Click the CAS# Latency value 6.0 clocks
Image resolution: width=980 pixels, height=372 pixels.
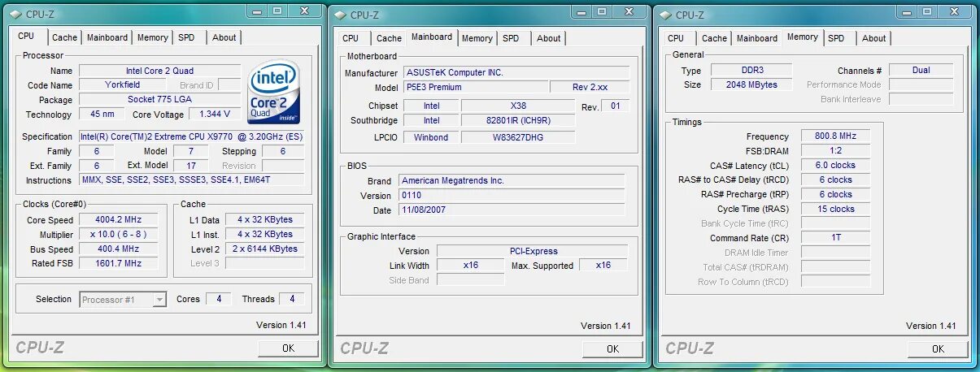(x=836, y=166)
